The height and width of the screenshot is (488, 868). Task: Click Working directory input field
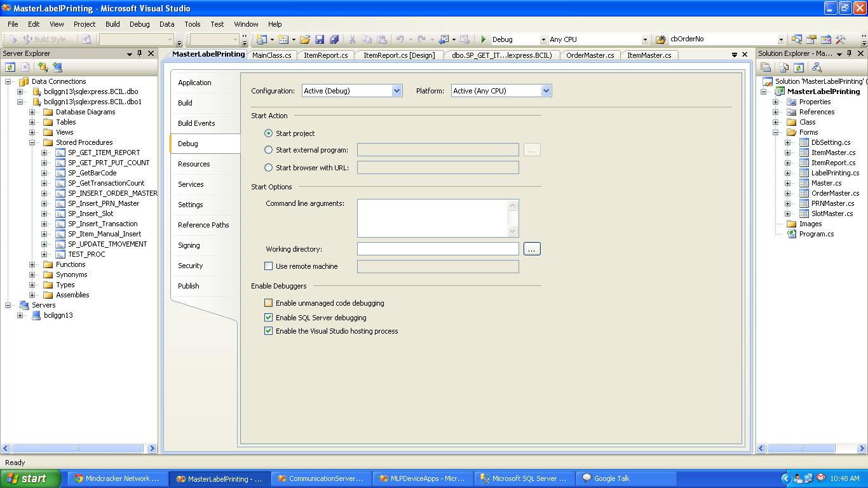tap(438, 249)
